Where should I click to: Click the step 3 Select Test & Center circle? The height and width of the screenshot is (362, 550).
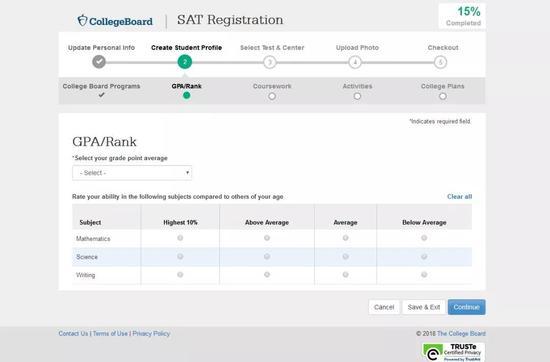(x=270, y=62)
